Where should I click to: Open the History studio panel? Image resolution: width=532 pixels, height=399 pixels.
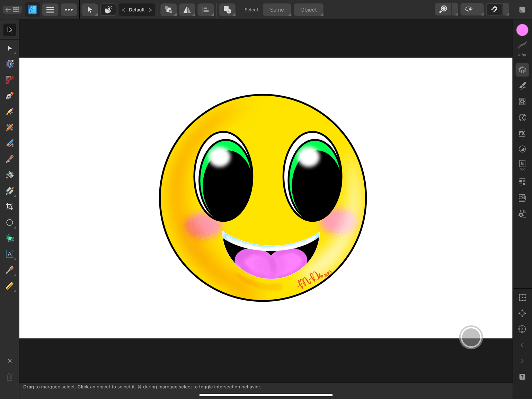pyautogui.click(x=522, y=329)
